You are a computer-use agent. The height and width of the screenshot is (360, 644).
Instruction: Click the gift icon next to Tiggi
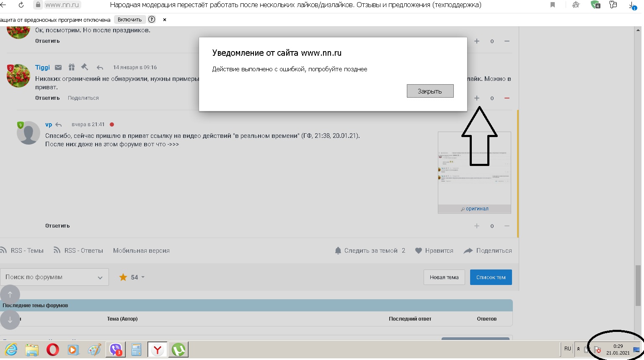click(x=72, y=67)
